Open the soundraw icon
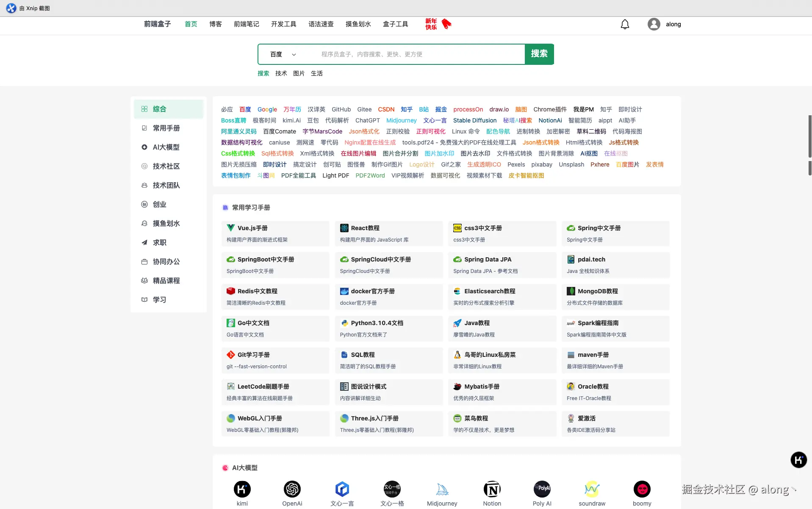This screenshot has height=509, width=812. click(x=592, y=489)
